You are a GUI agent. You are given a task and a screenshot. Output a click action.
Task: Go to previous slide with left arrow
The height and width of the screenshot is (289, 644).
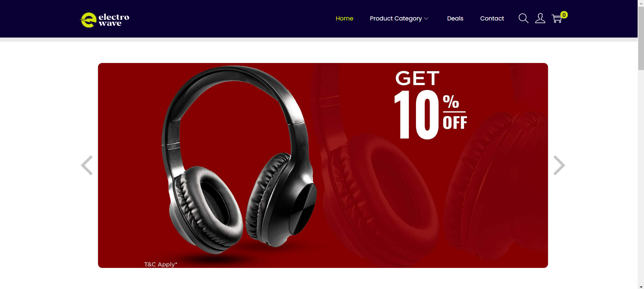pyautogui.click(x=87, y=165)
